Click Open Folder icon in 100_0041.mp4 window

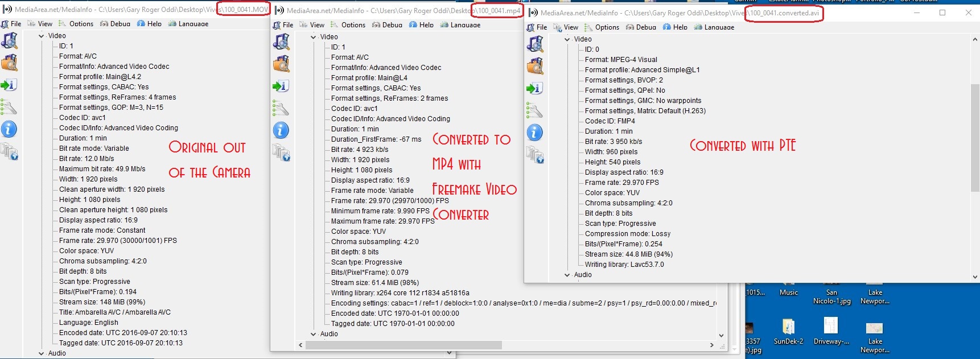(x=281, y=64)
